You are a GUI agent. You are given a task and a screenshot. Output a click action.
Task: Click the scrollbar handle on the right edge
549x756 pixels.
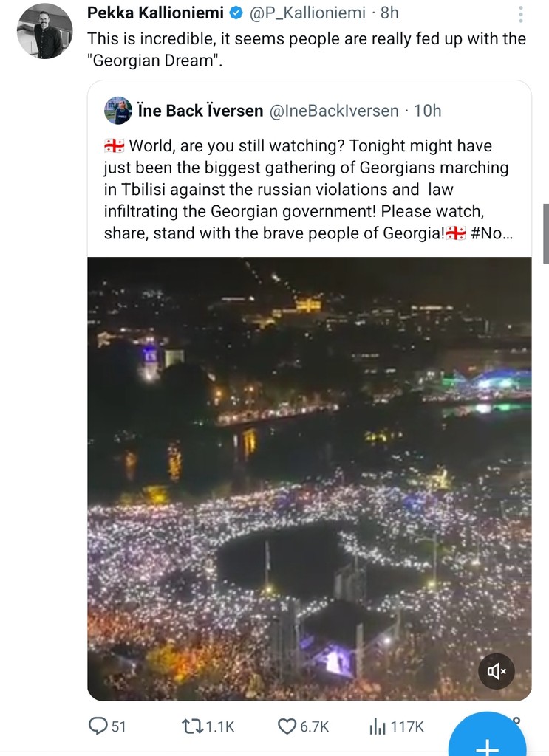tap(545, 233)
